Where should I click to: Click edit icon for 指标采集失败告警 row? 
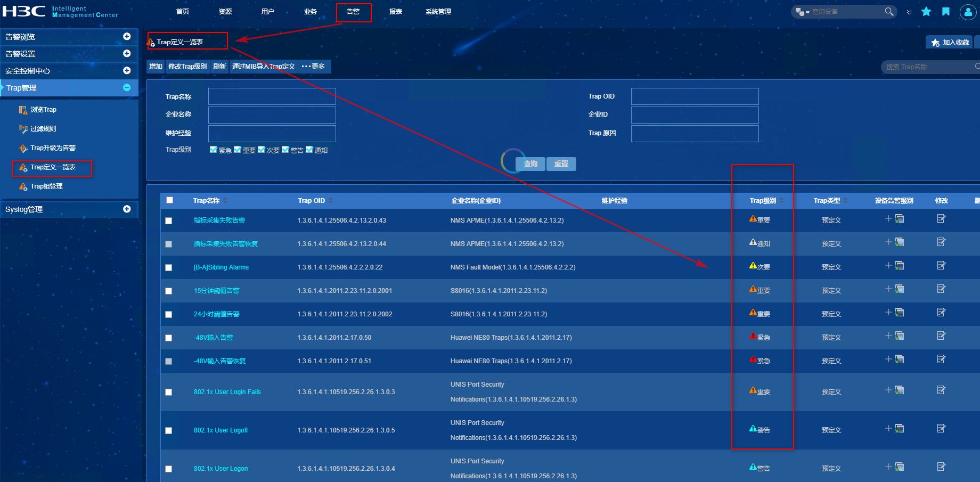pyautogui.click(x=941, y=218)
